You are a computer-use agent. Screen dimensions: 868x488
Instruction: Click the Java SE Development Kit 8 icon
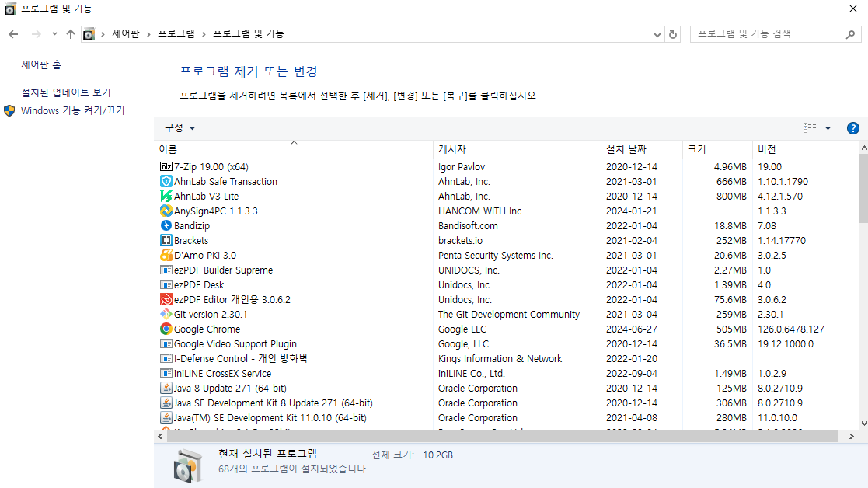(x=166, y=403)
